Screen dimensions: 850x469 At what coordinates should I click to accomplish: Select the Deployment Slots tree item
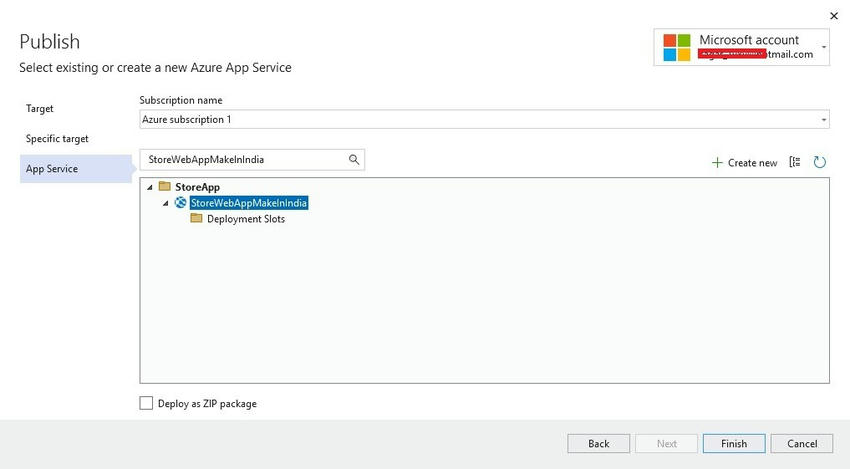(246, 219)
